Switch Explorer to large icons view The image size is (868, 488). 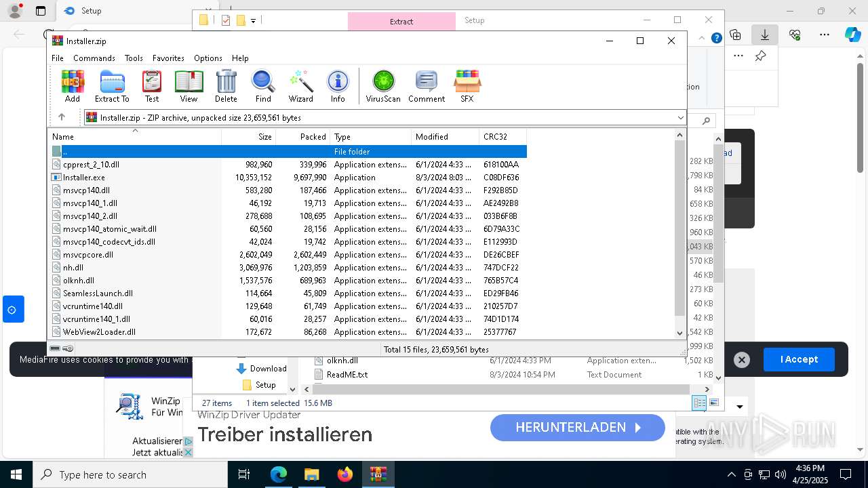tap(714, 403)
